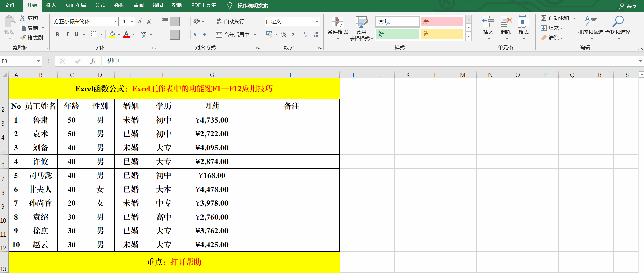Toggle underline formatting
The image size is (644, 273).
(x=76, y=34)
